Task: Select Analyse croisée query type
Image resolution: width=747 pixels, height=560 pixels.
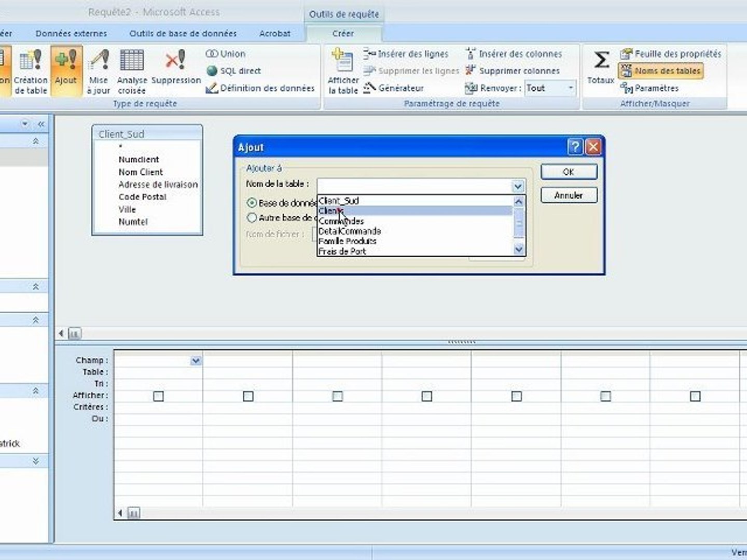Action: pyautogui.click(x=132, y=72)
